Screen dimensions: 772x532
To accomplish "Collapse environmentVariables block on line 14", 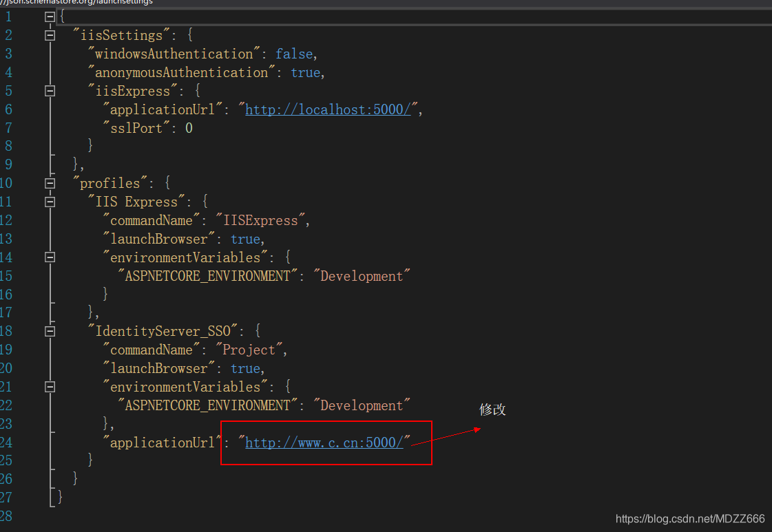I will tap(50, 257).
